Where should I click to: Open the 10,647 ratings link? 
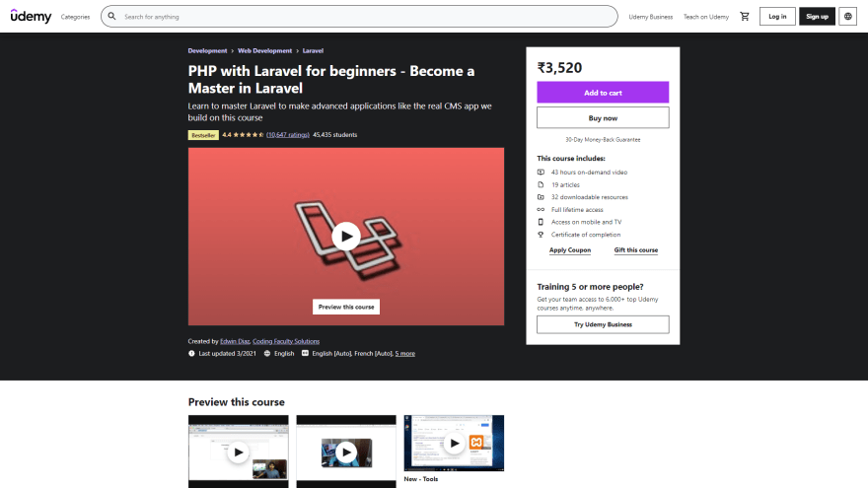pos(288,134)
